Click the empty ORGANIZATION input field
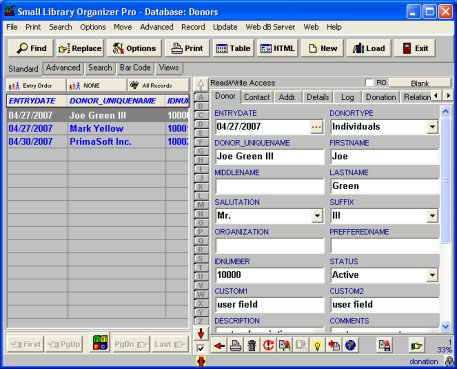457x369 pixels. [x=270, y=246]
